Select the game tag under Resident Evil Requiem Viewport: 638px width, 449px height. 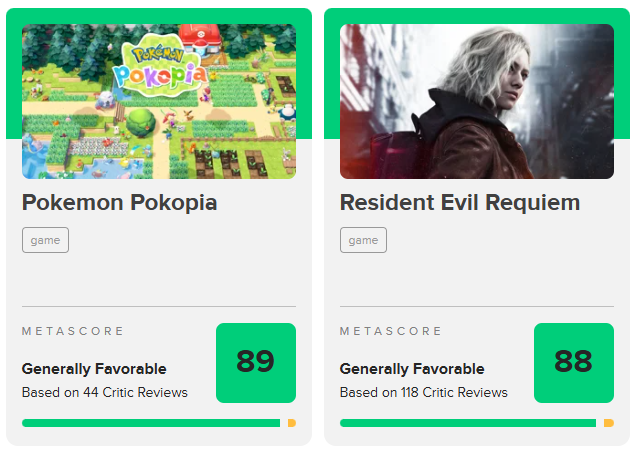pyautogui.click(x=363, y=240)
